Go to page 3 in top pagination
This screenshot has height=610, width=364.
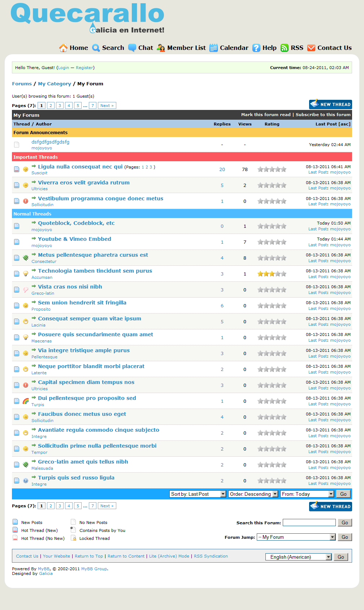tap(60, 106)
